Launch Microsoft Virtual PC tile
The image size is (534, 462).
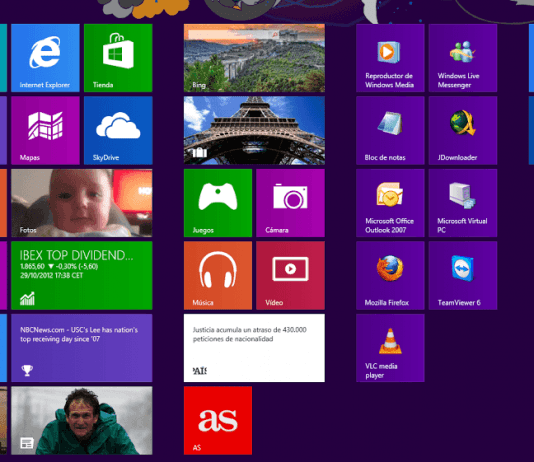tap(463, 203)
